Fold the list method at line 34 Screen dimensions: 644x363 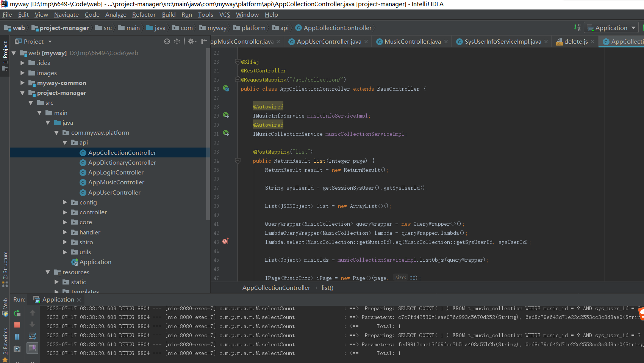[x=238, y=161]
